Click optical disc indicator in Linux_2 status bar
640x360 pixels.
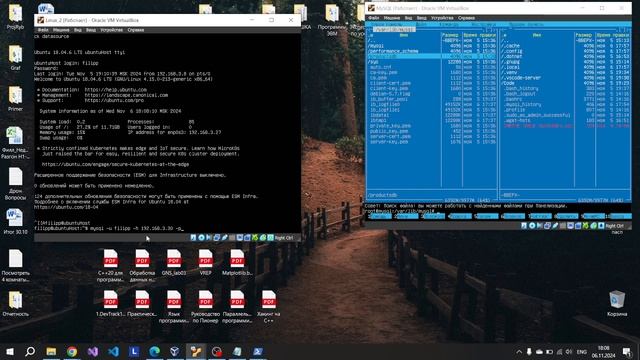[201, 238]
